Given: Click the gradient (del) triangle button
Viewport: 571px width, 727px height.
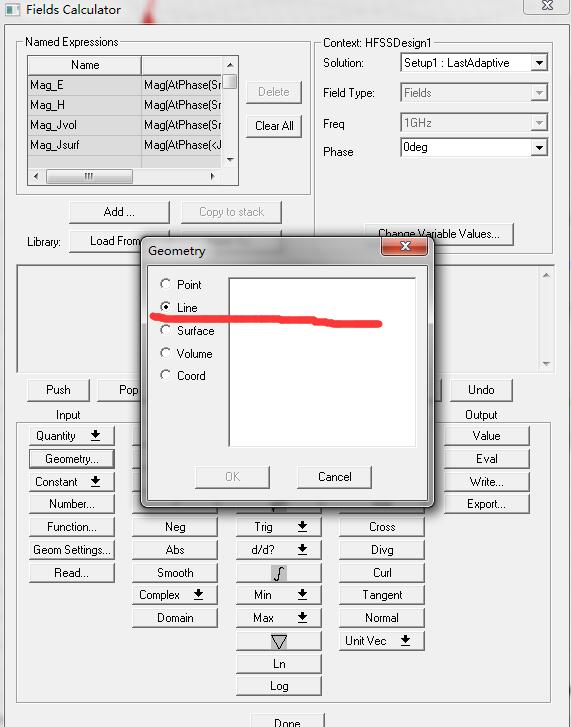Looking at the screenshot, I should pyautogui.click(x=279, y=642).
